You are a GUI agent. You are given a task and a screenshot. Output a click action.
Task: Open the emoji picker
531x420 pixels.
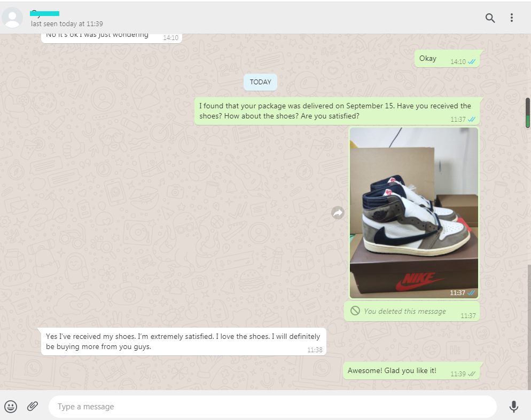(x=11, y=407)
